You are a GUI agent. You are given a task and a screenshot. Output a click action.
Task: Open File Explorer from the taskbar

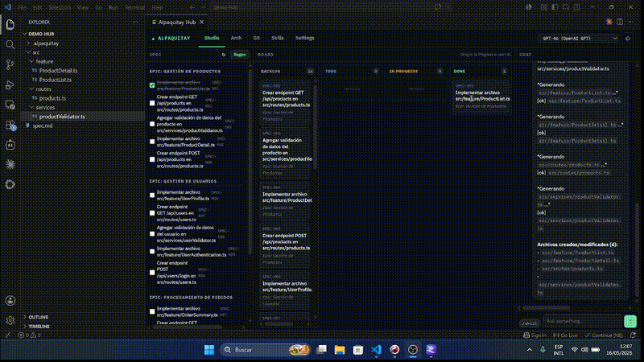point(340,350)
